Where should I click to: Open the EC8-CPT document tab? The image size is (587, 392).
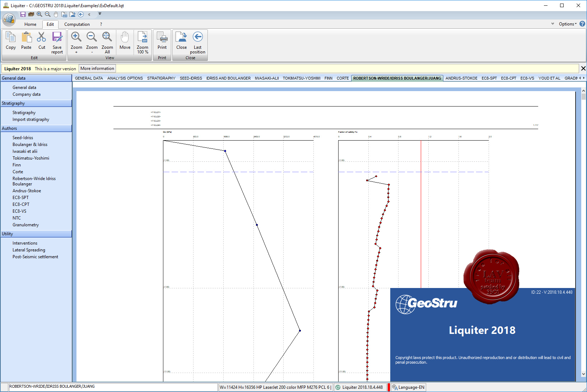pyautogui.click(x=508, y=78)
